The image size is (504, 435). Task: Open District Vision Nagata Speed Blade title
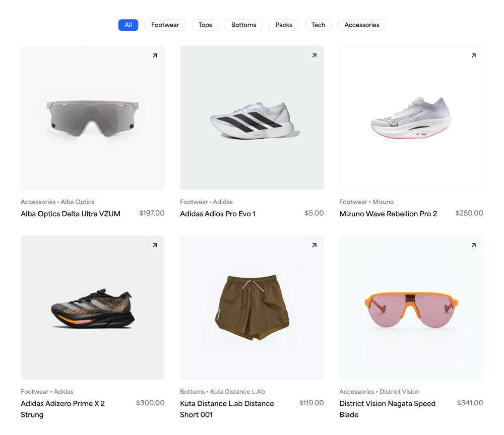387,409
